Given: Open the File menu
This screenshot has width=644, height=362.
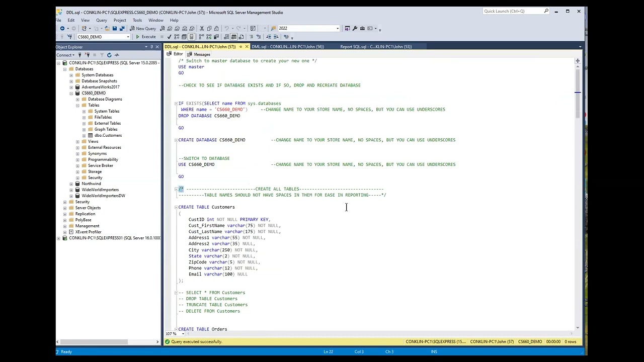Looking at the screenshot, I should point(58,21).
